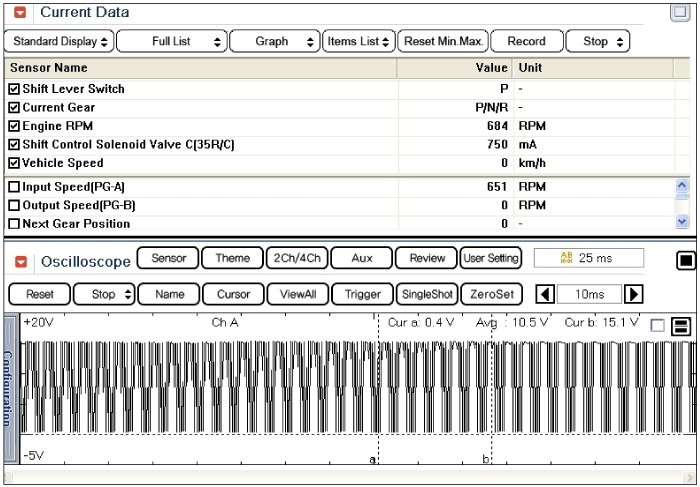Uncheck the Shift Lever Switch checkbox
Image resolution: width=700 pixels, height=487 pixels.
(14, 89)
